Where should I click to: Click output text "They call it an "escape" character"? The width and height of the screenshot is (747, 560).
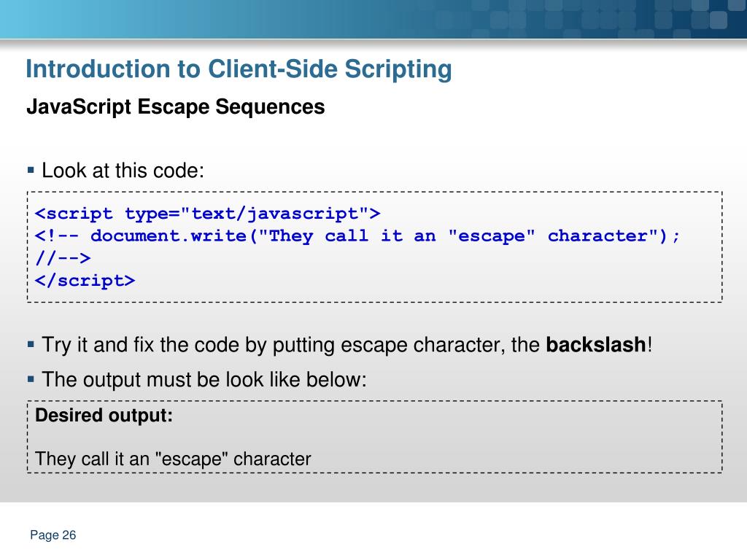pyautogui.click(x=173, y=459)
